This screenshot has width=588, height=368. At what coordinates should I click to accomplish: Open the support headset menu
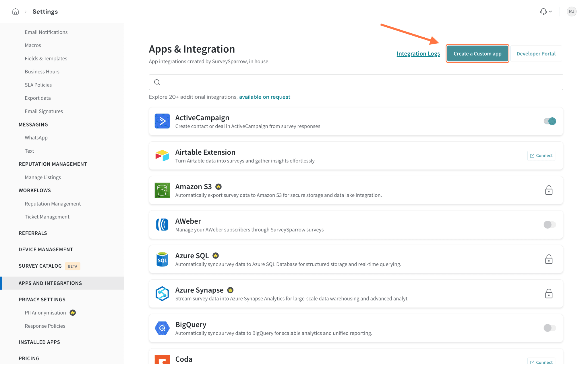tap(546, 11)
